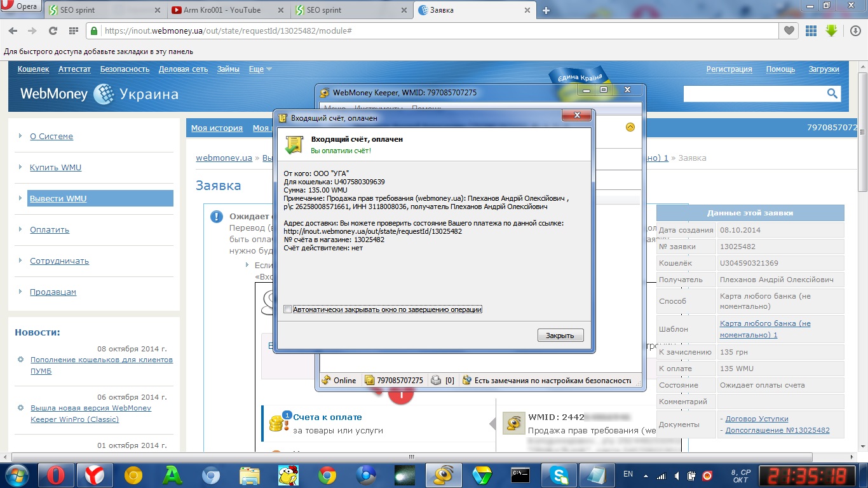
Task: Reload the page with the refresh icon
Action: point(53,30)
